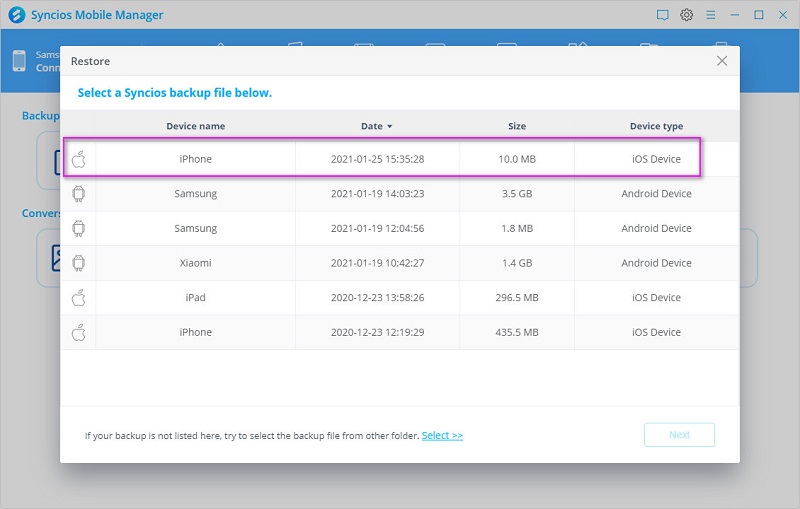Click the 1.8 MB size cell

pos(517,228)
